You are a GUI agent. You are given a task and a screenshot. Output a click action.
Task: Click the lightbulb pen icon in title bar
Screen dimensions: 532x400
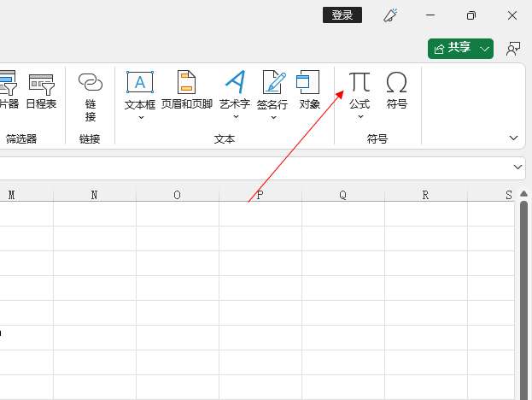(x=391, y=15)
